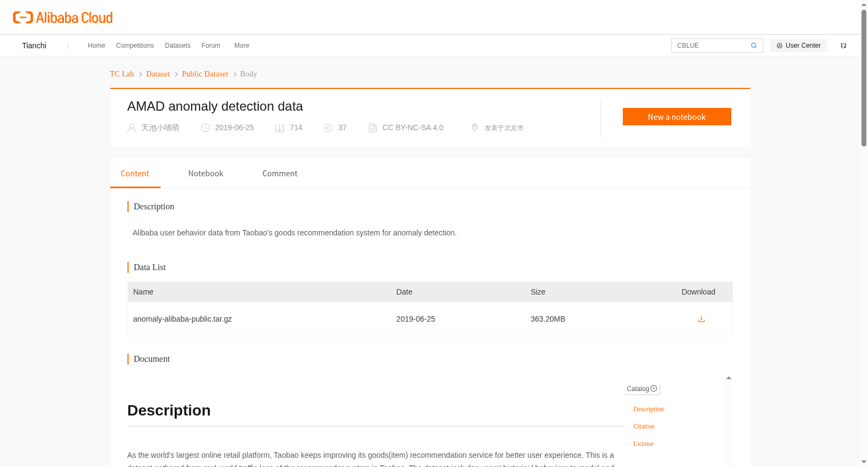Click the Download column header
This screenshot has height=467, width=868.
click(x=698, y=292)
